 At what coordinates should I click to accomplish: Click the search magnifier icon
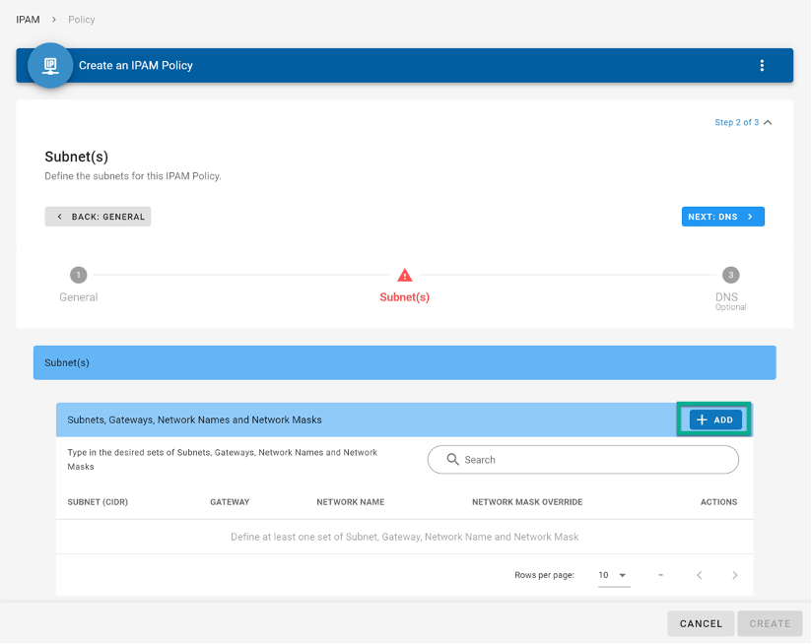[452, 459]
